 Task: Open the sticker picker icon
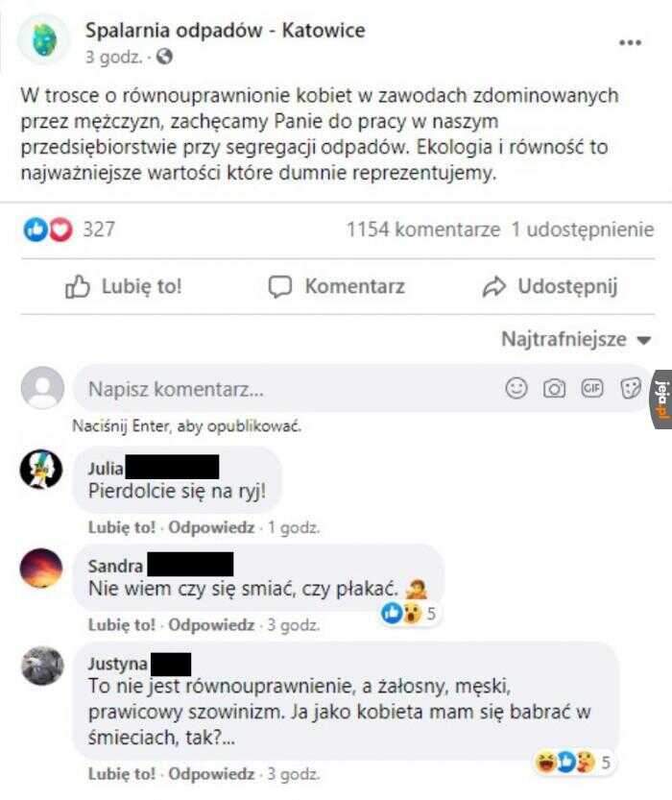pyautogui.click(x=630, y=389)
